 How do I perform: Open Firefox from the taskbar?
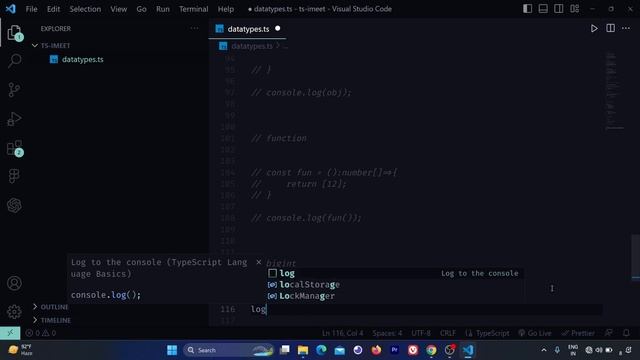coord(376,350)
